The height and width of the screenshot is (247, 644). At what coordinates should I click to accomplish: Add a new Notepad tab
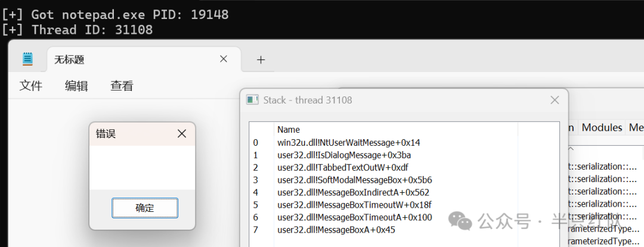coord(261,60)
